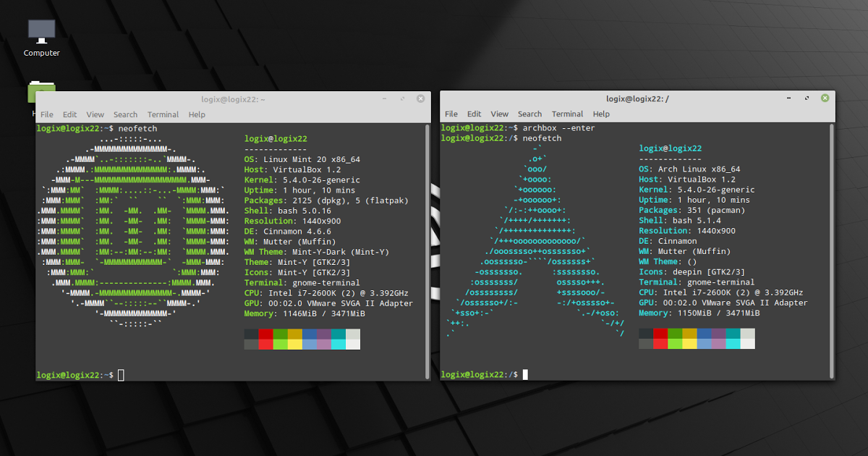Click 'Memory: 1146MiB / 3471MiB' line
Viewport: 868px width, 456px height.
pyautogui.click(x=305, y=313)
